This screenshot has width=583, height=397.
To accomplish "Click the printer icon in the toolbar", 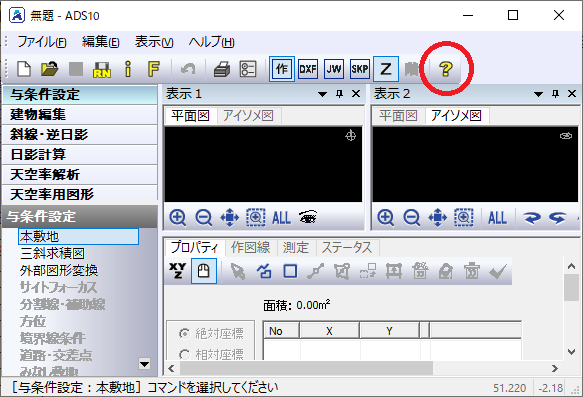I will [x=222, y=69].
